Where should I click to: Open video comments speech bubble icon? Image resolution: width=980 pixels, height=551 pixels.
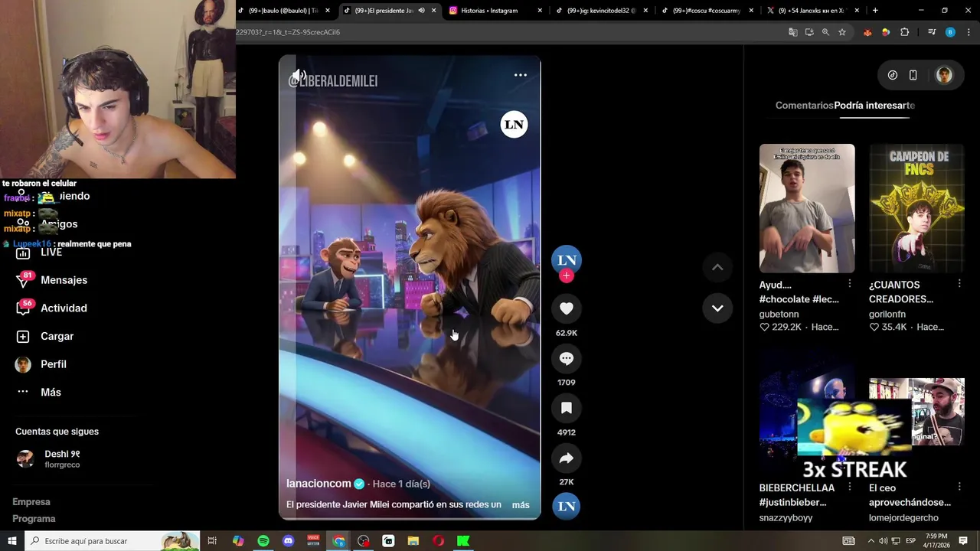[x=567, y=358]
